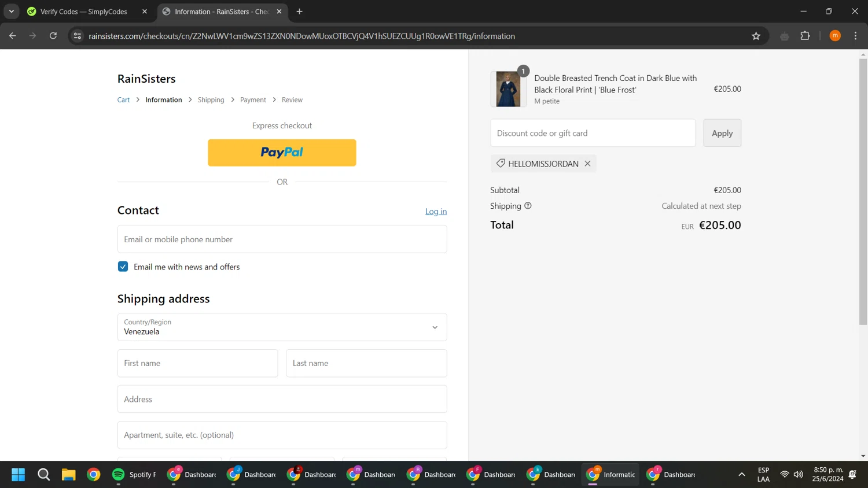Open the tab search dropdown arrow
Image resolution: width=868 pixels, height=488 pixels.
[11, 12]
